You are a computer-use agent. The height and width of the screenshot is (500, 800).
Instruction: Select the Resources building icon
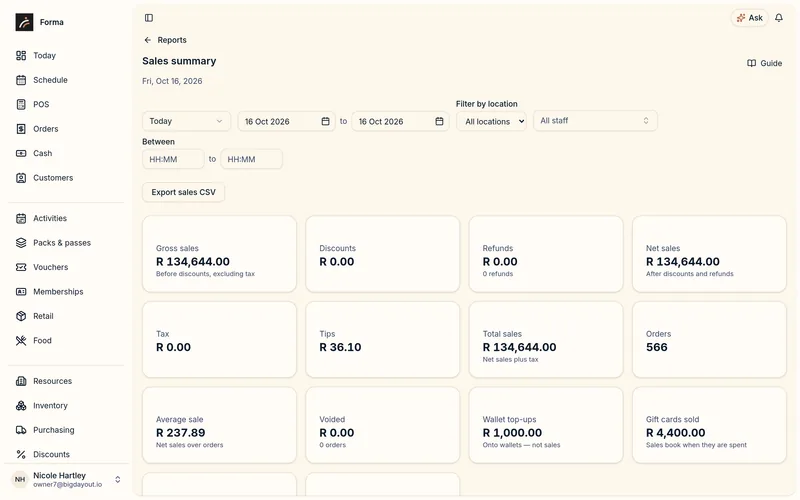pyautogui.click(x=21, y=381)
